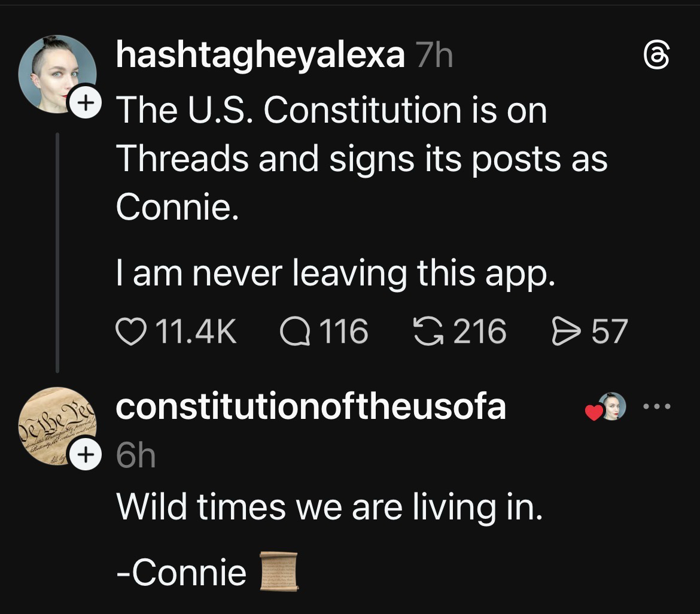The width and height of the screenshot is (700, 614).
Task: Tap the 216 reposts count
Action: (x=480, y=332)
